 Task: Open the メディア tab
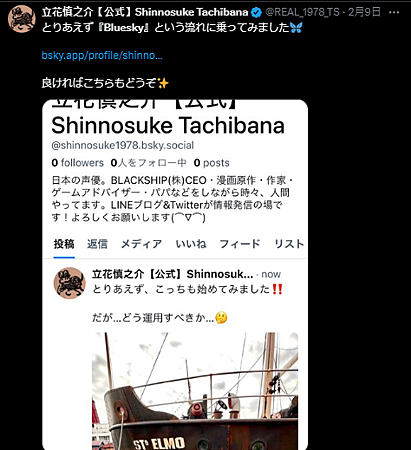click(141, 244)
